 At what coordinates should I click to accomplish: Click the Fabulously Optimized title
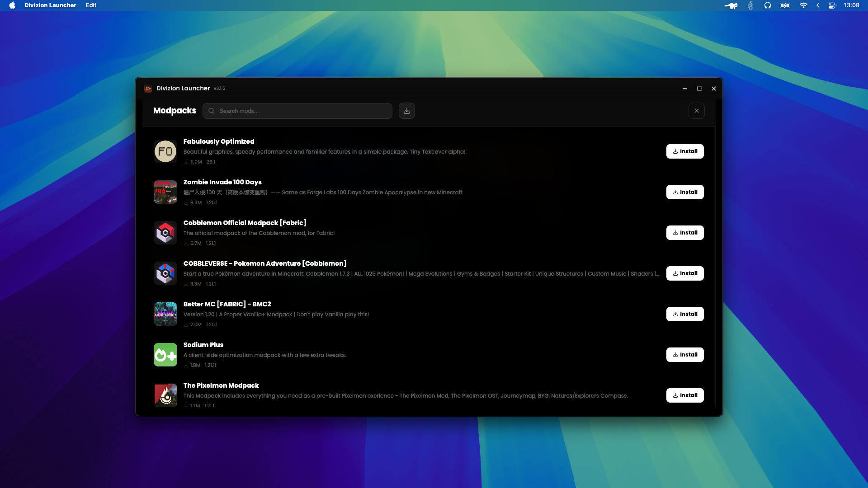point(219,141)
